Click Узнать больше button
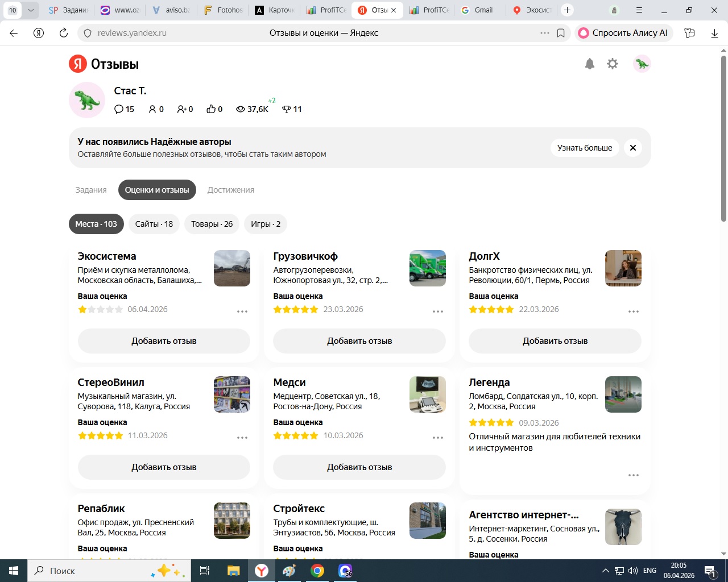The width and height of the screenshot is (728, 582). point(585,148)
